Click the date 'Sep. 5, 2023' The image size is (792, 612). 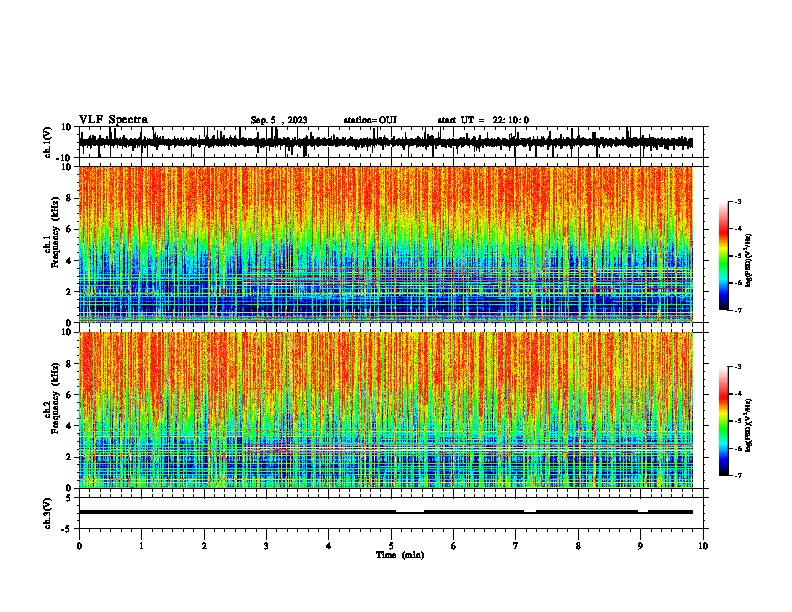tap(279, 120)
